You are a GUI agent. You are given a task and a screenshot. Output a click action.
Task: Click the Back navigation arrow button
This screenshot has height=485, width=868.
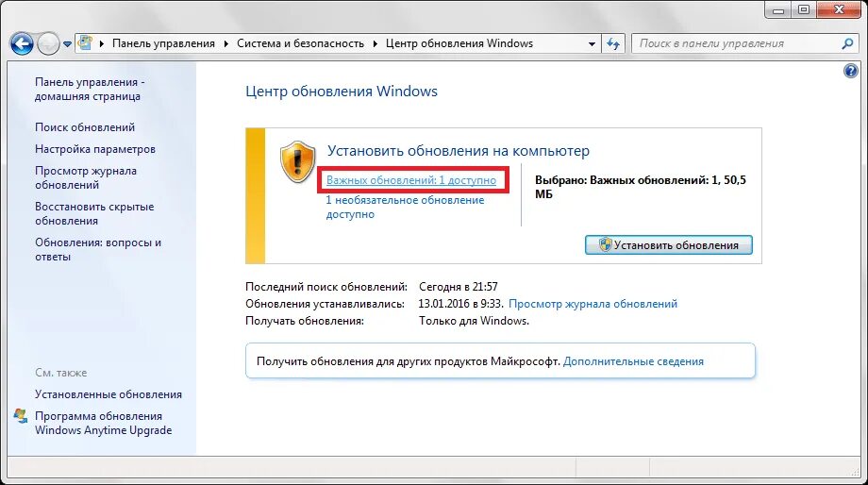22,43
